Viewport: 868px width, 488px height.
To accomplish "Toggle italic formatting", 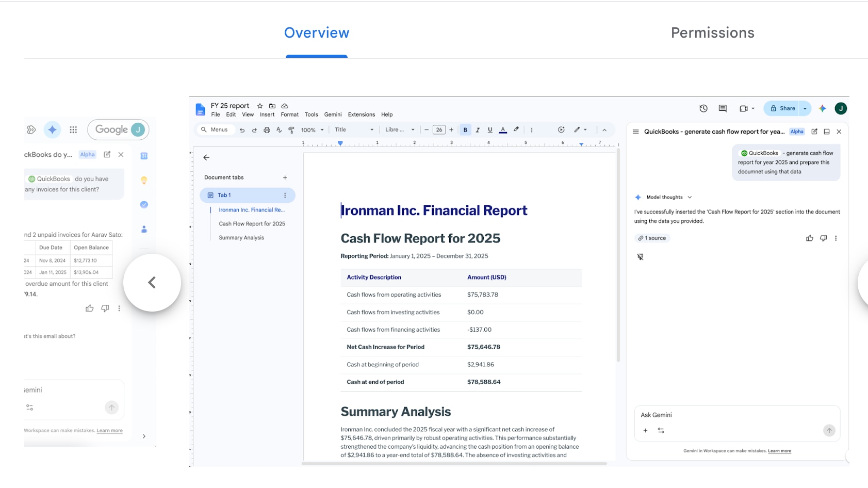I will pos(478,130).
